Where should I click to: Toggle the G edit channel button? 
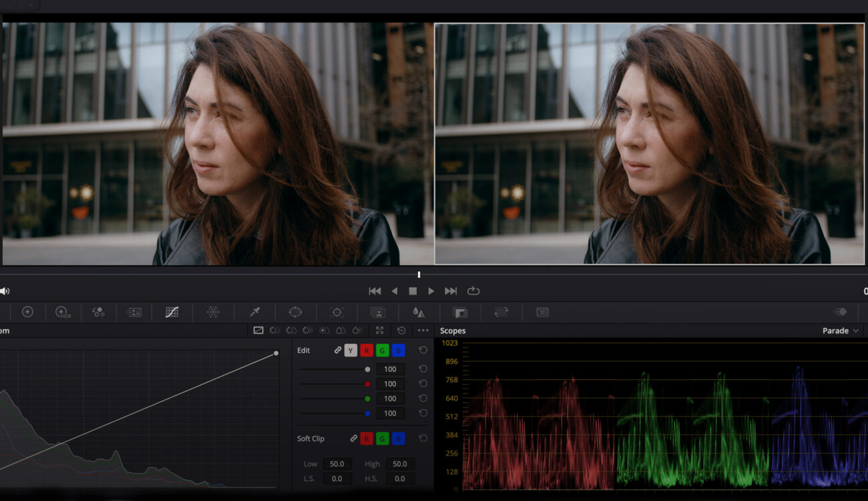point(383,350)
